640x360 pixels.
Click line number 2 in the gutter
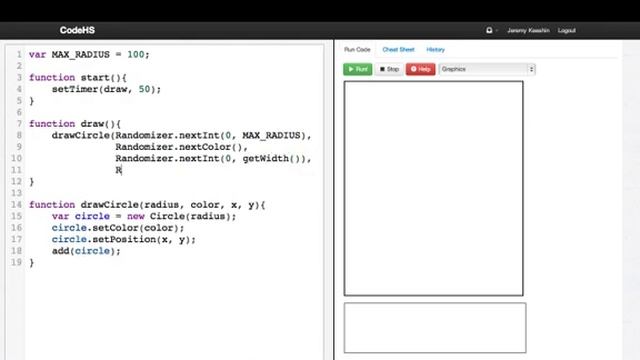coord(19,66)
